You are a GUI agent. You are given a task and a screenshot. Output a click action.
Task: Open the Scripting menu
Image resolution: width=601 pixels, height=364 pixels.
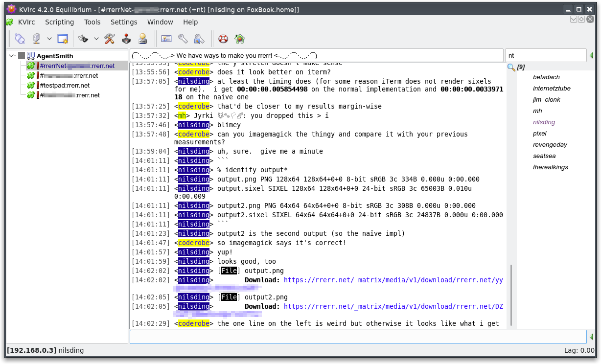[59, 22]
